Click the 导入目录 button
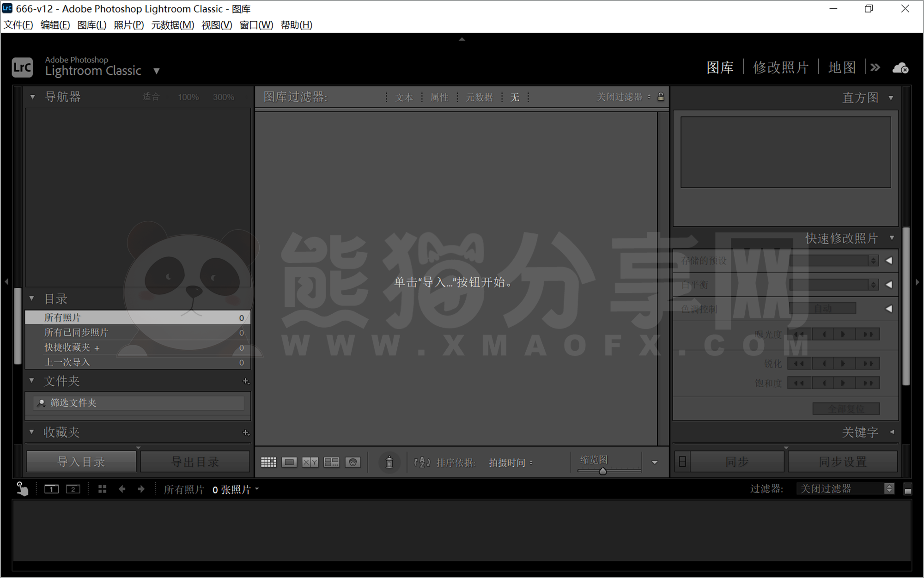 81,461
